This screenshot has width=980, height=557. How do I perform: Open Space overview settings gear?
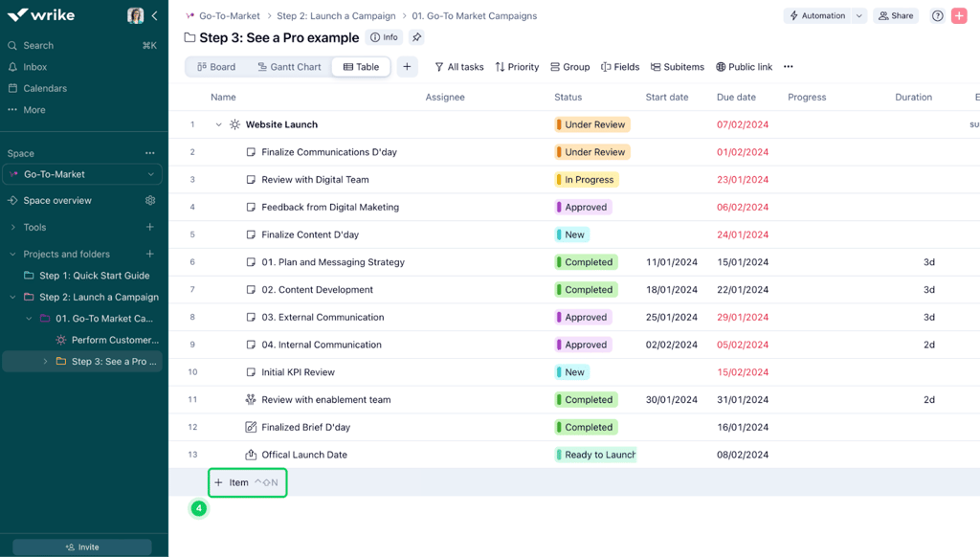point(149,200)
